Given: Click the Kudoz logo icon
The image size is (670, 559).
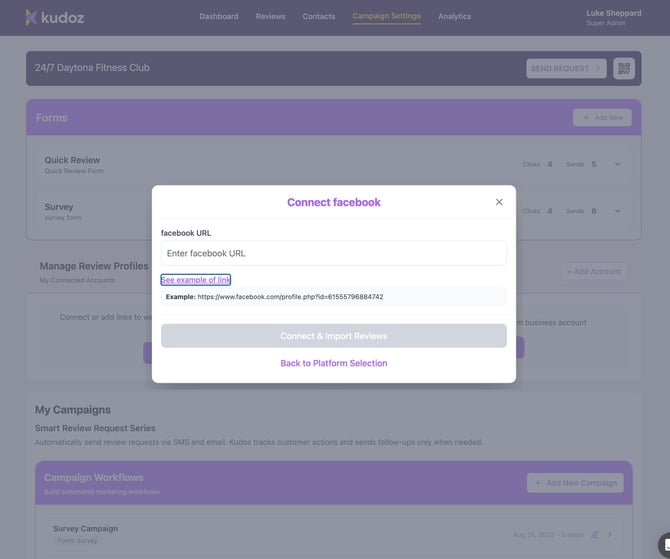Looking at the screenshot, I should click(32, 17).
